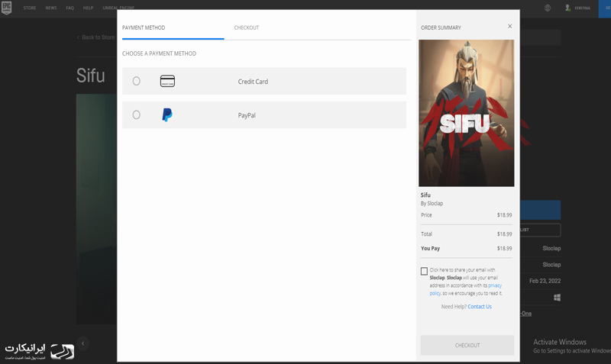Click the Sifu title in order summary
Image resolution: width=611 pixels, height=364 pixels.
pos(425,195)
